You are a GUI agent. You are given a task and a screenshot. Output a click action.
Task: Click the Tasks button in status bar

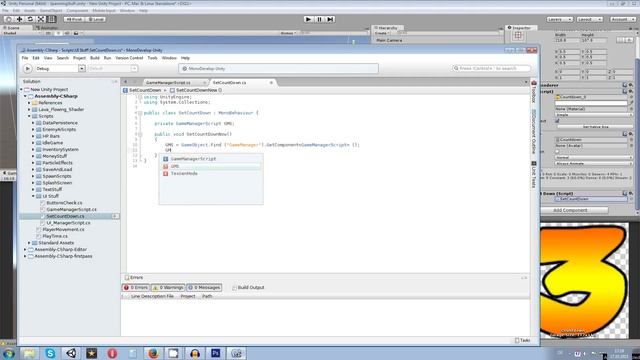tap(522, 340)
